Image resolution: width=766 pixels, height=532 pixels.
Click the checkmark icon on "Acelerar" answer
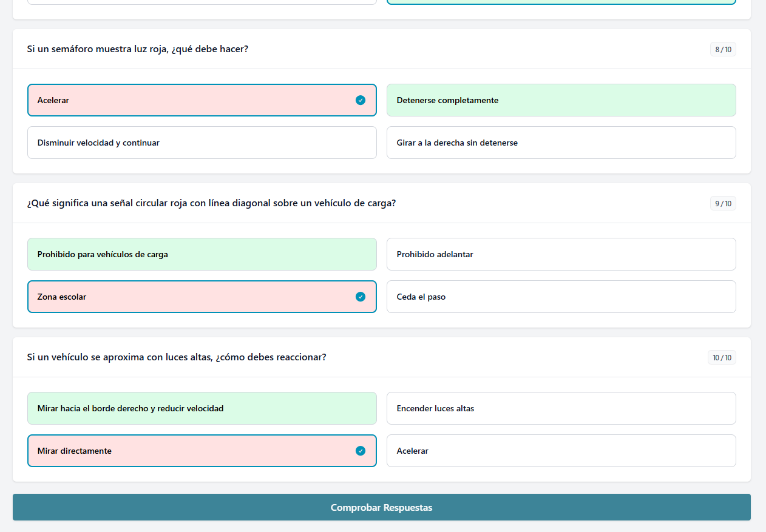361,100
